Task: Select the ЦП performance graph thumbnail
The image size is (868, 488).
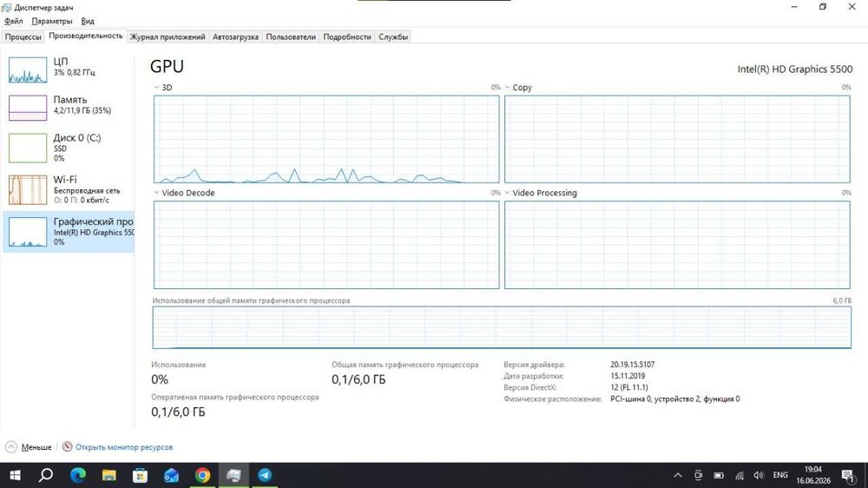Action: point(28,69)
